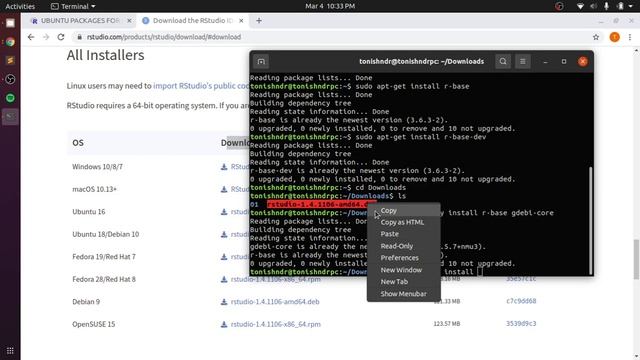The height and width of the screenshot is (360, 640).
Task: Click checksum link c7c9dd68
Action: pyautogui.click(x=521, y=301)
